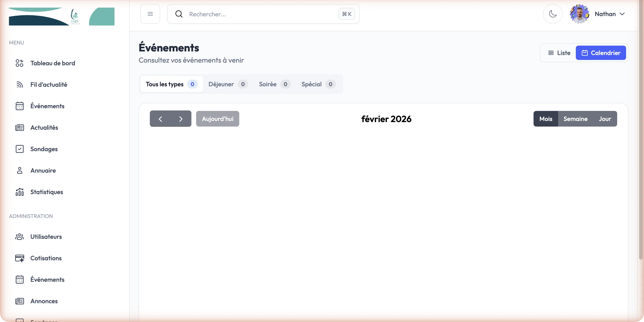Image resolution: width=644 pixels, height=322 pixels.
Task: Open the Annuaire directory
Action: pyautogui.click(x=43, y=171)
